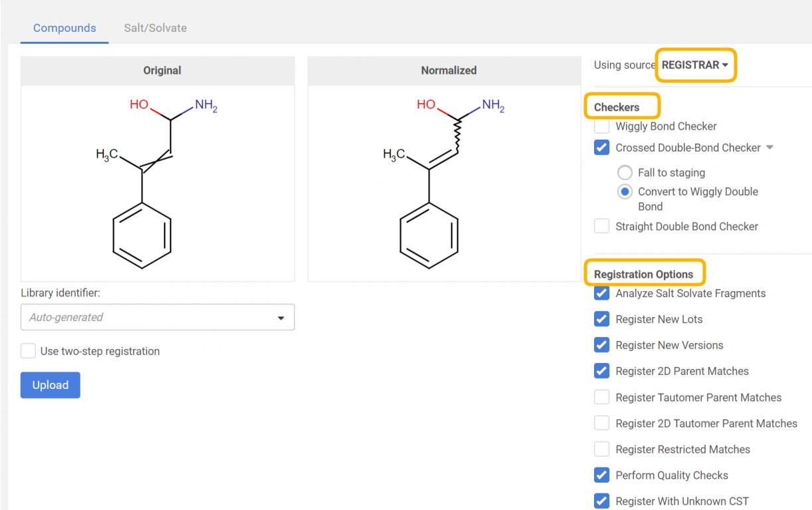Disable Register New Versions checkbox

[x=602, y=345]
